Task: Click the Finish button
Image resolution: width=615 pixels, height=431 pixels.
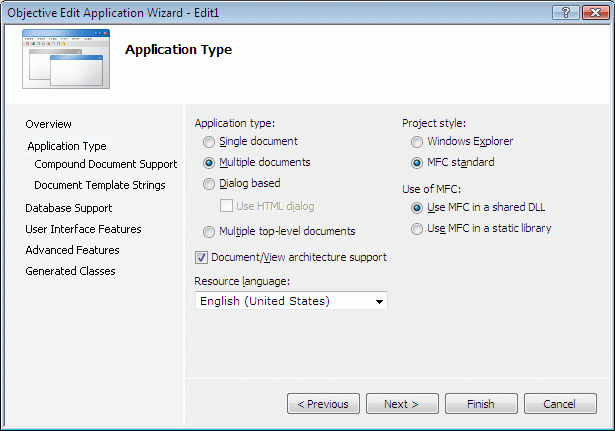Action: 480,404
